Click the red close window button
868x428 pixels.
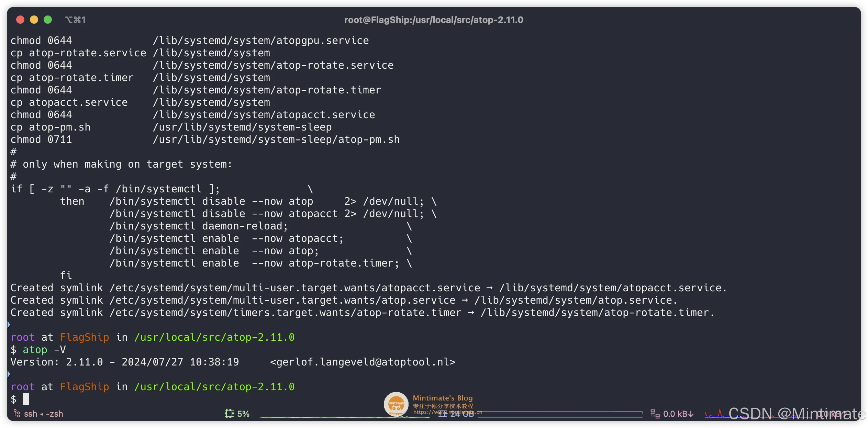coord(20,20)
